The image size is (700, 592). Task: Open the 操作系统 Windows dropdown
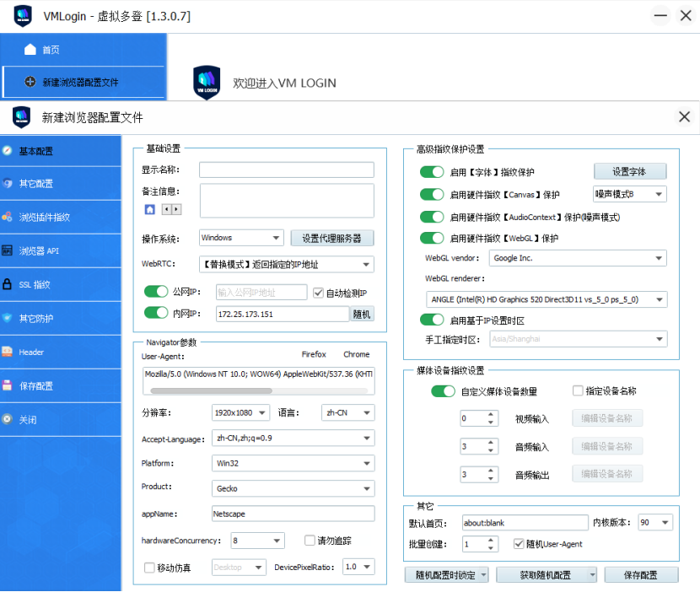240,238
